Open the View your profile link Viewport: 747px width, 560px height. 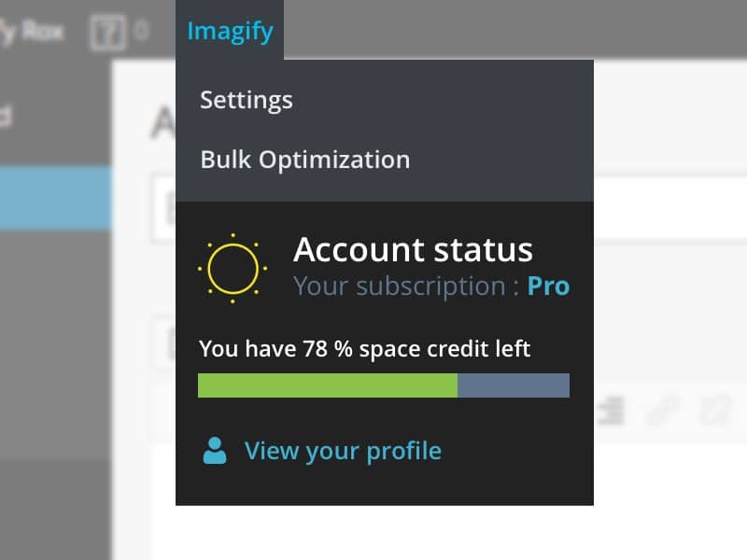[x=343, y=451]
